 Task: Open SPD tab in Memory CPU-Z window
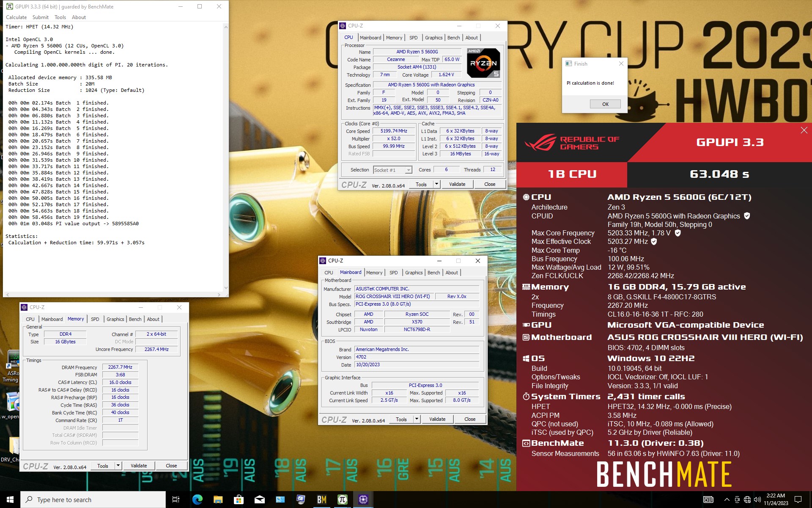(95, 319)
